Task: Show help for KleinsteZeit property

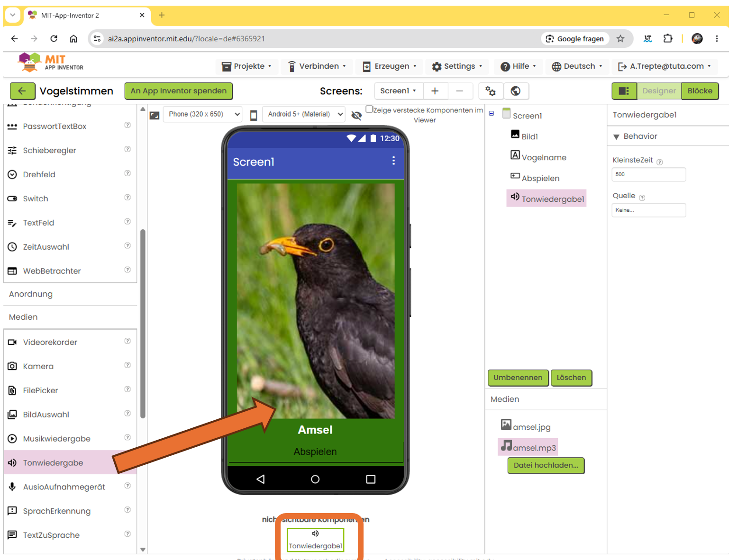Action: click(660, 162)
